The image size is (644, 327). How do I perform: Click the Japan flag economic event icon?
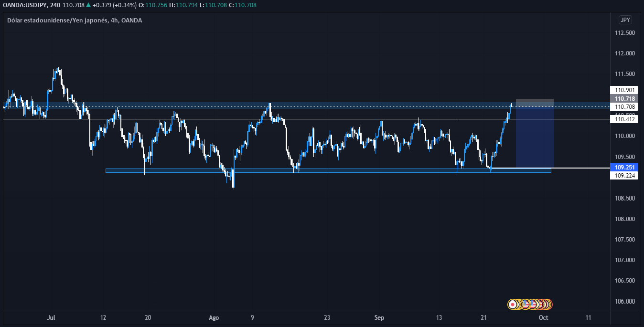pos(513,304)
